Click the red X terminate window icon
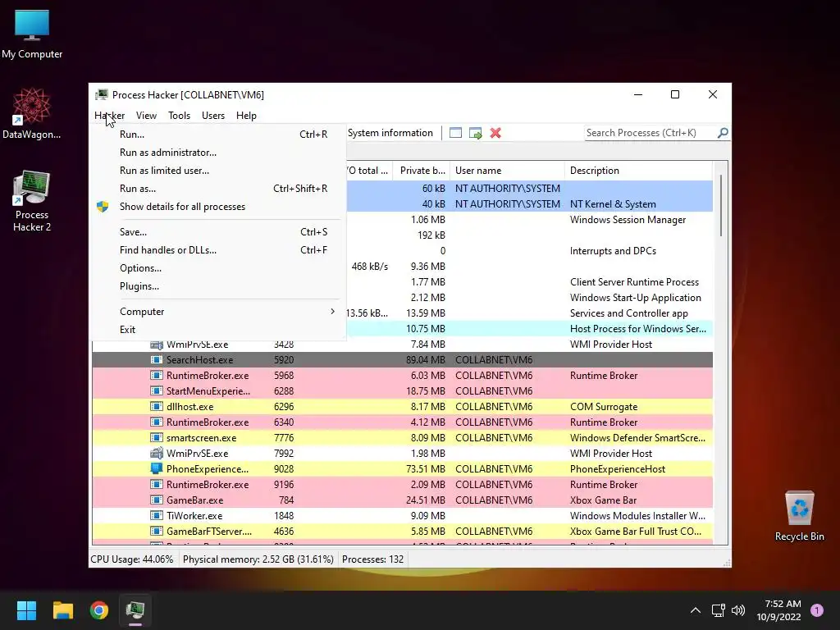 point(495,133)
